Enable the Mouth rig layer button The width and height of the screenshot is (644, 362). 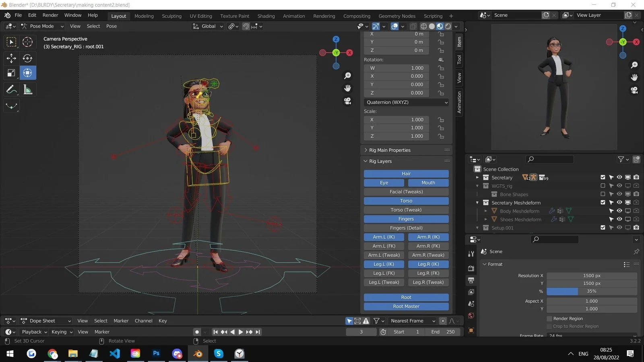(428, 182)
